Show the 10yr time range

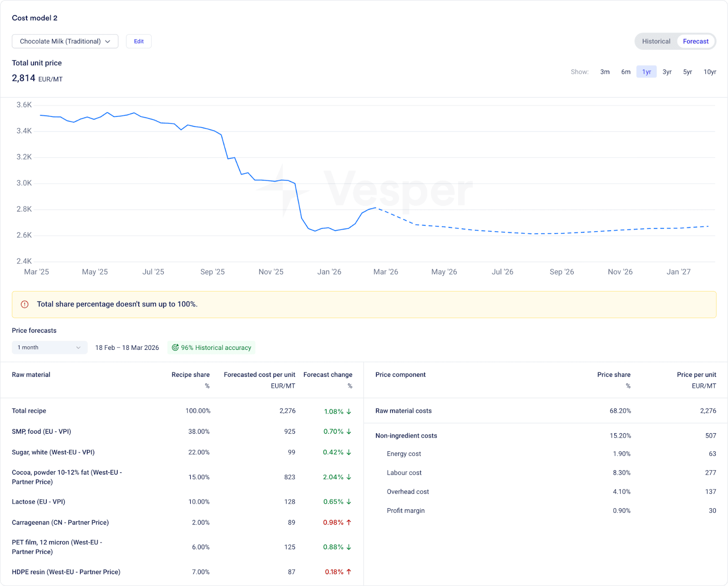709,72
